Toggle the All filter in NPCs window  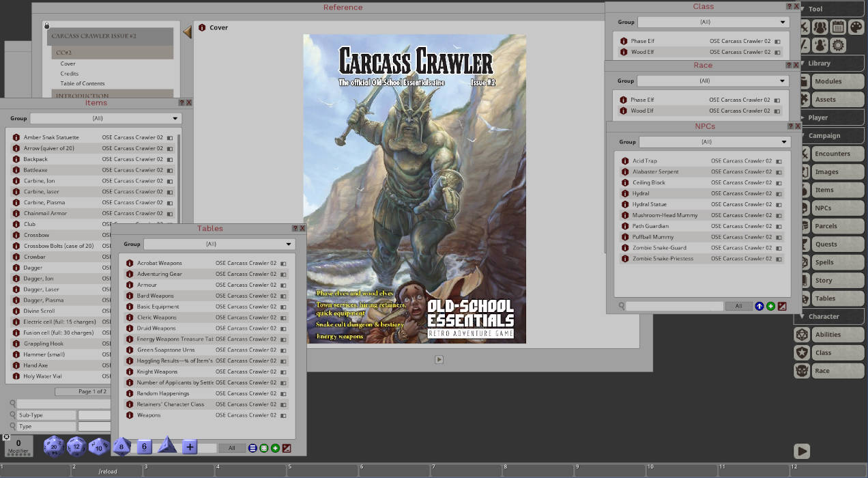click(x=738, y=306)
